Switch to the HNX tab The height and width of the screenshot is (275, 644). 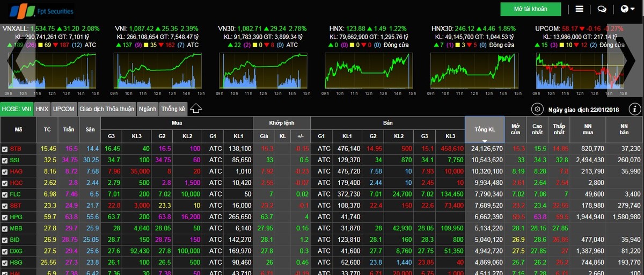point(42,109)
